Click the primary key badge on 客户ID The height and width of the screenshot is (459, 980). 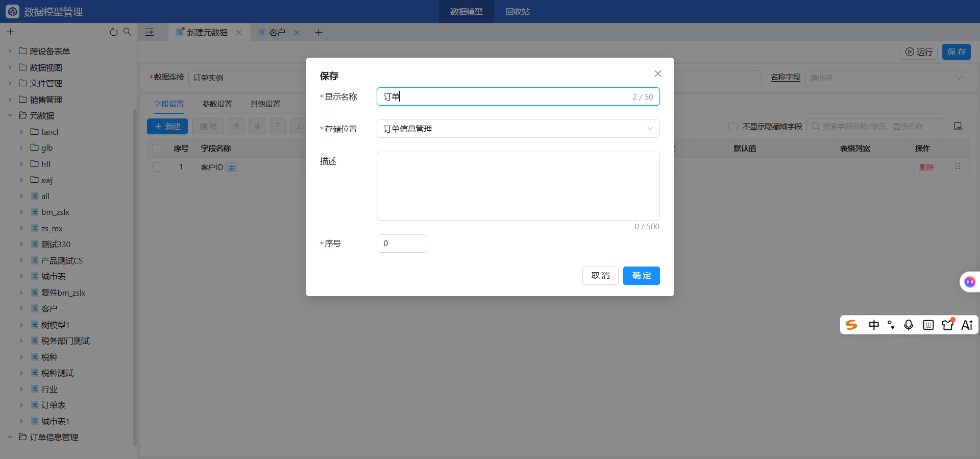click(232, 167)
